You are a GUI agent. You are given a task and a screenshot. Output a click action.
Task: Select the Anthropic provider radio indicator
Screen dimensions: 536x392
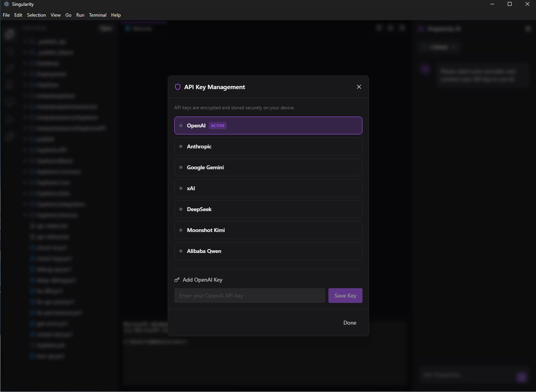click(181, 146)
